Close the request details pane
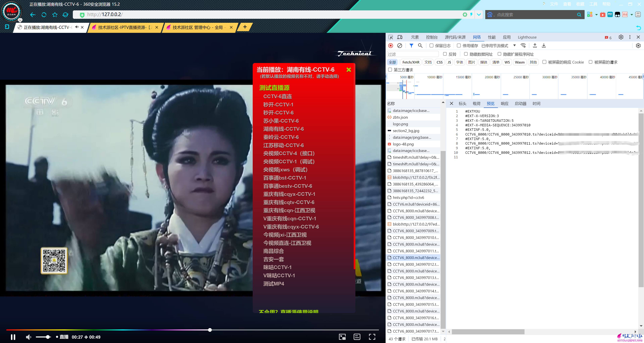The image size is (644, 343). tap(452, 104)
